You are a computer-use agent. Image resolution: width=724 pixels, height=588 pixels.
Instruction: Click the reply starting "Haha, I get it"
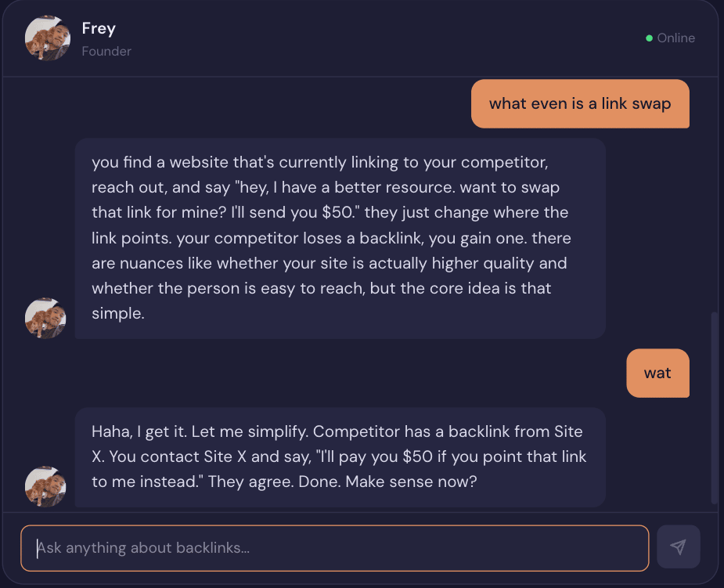coord(340,456)
